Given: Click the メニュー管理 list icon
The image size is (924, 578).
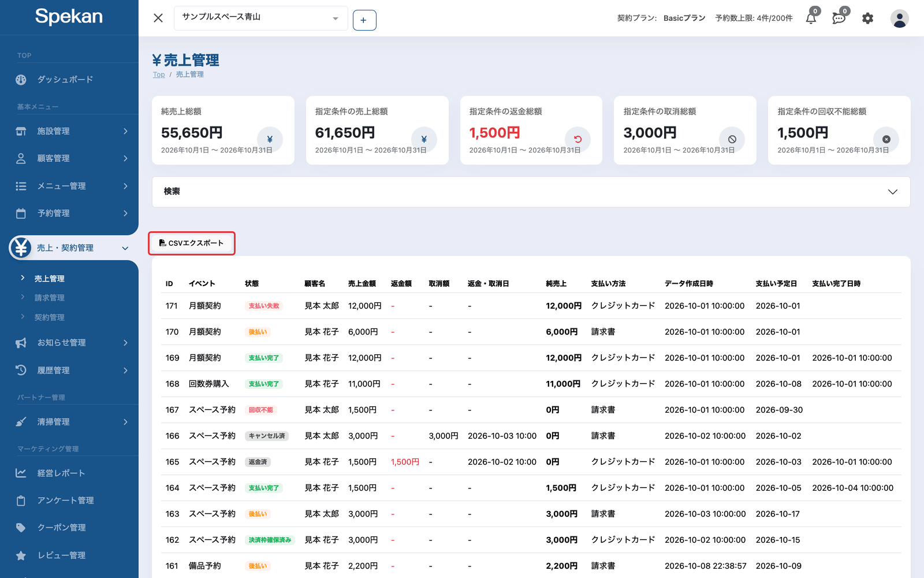Looking at the screenshot, I should pyautogui.click(x=21, y=186).
